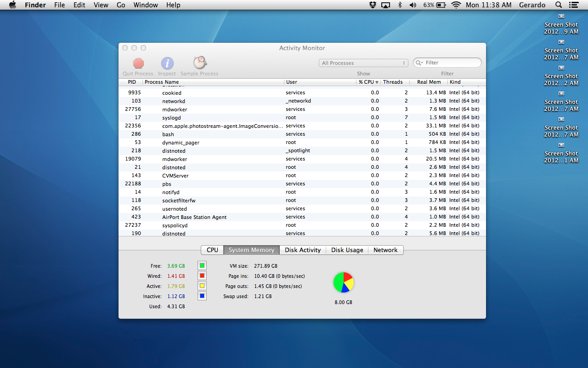
Task: Select the AirPort Base Station Agent process
Action: [194, 217]
